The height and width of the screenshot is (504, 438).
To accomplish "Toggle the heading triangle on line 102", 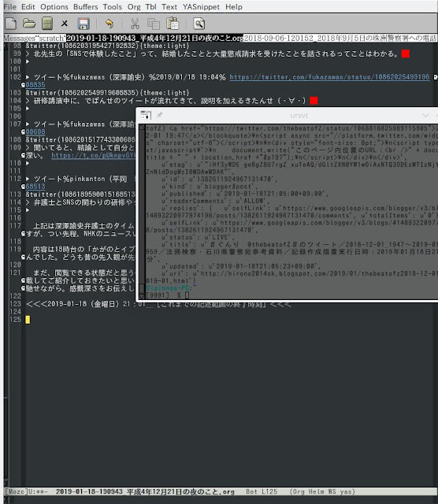I will [28, 77].
